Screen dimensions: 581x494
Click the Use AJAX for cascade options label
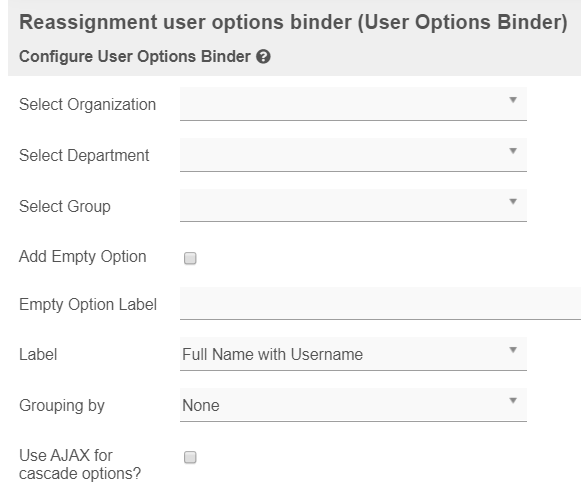(x=80, y=464)
